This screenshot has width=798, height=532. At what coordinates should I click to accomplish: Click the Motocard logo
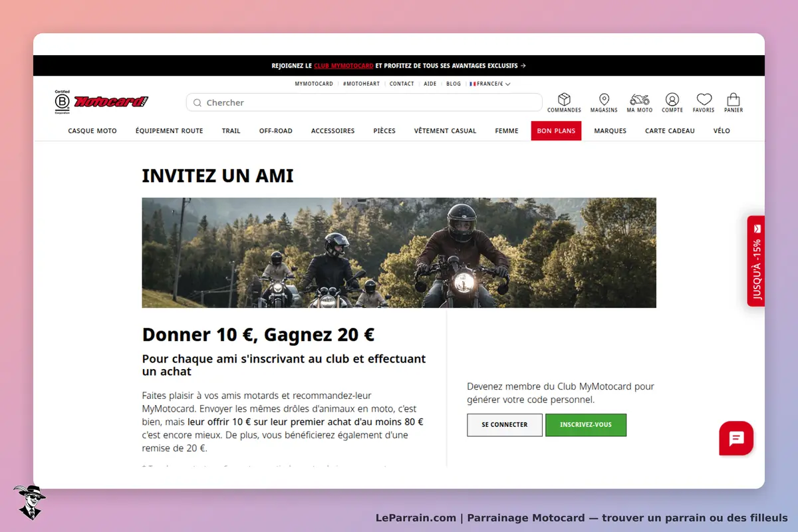coord(110,102)
